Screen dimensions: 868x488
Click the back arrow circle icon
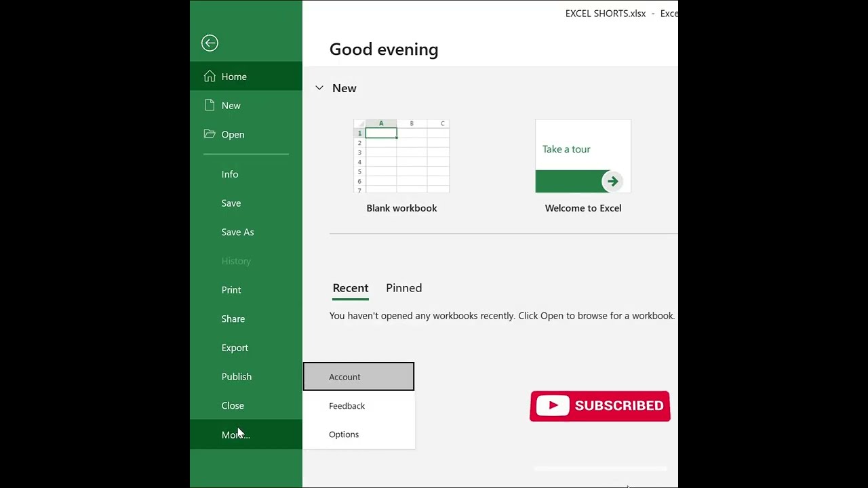point(210,43)
